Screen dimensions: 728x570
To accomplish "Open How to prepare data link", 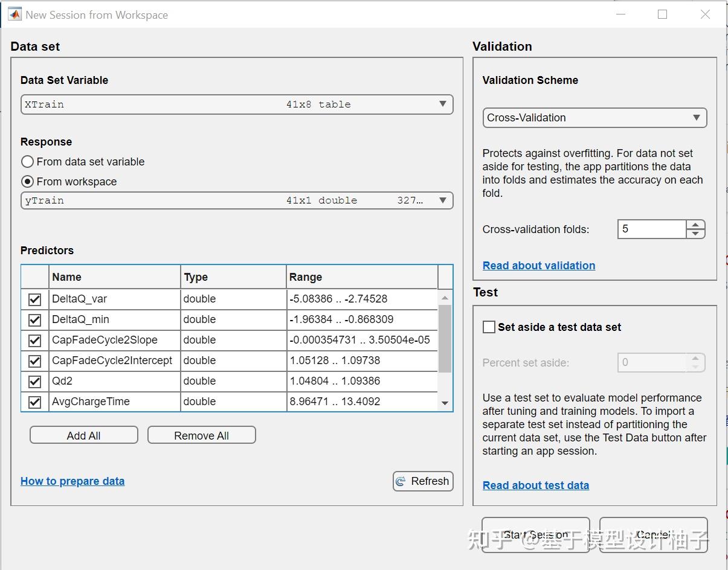I will click(x=72, y=481).
